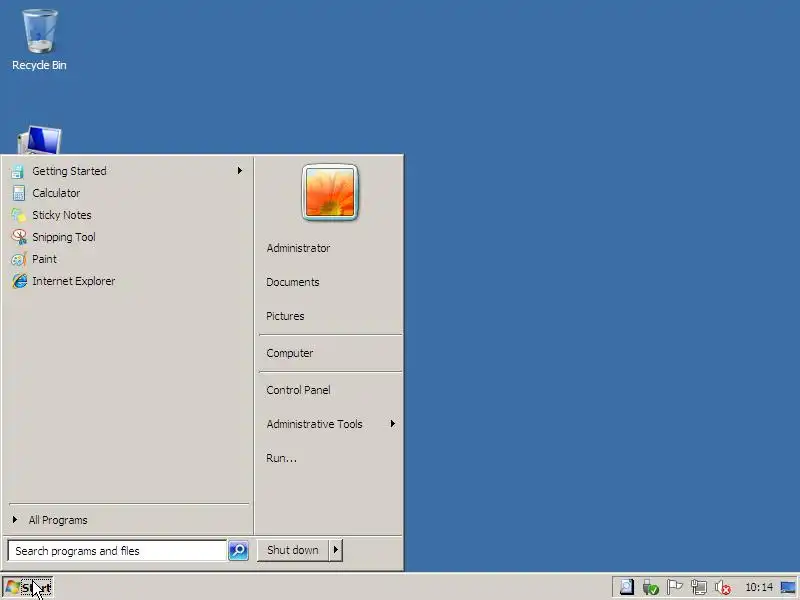Start Snipping Tool via its scissors icon
The image size is (800, 600).
coord(19,237)
